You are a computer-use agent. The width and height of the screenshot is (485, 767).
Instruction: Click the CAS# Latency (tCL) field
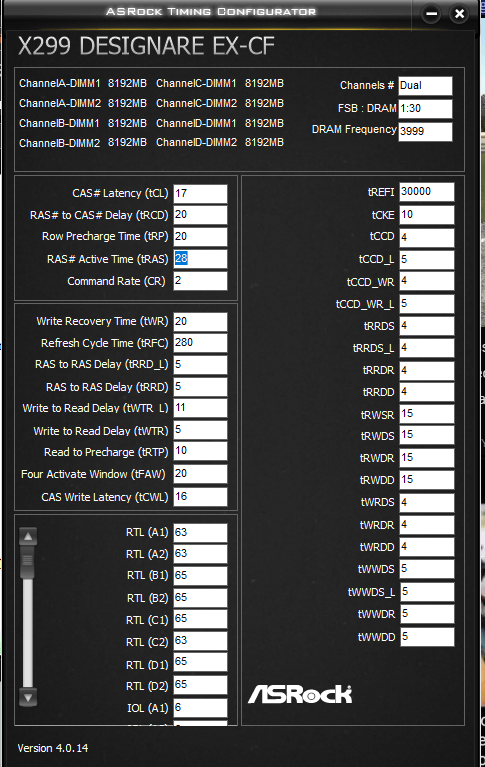(200, 194)
